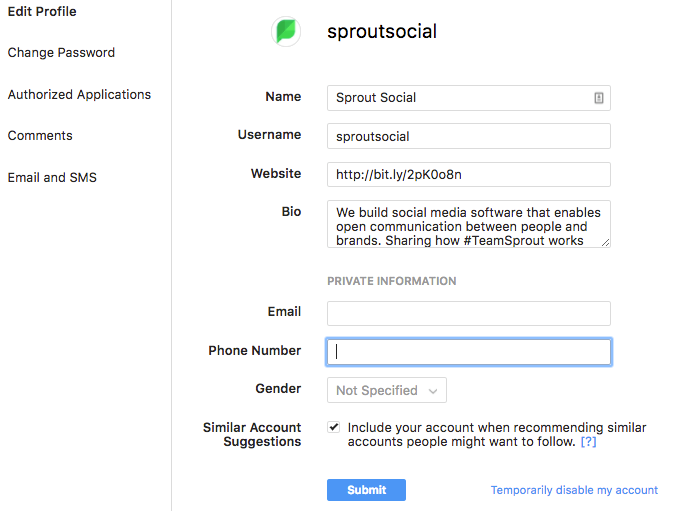
Task: Click the [?] help link
Action: [x=588, y=442]
